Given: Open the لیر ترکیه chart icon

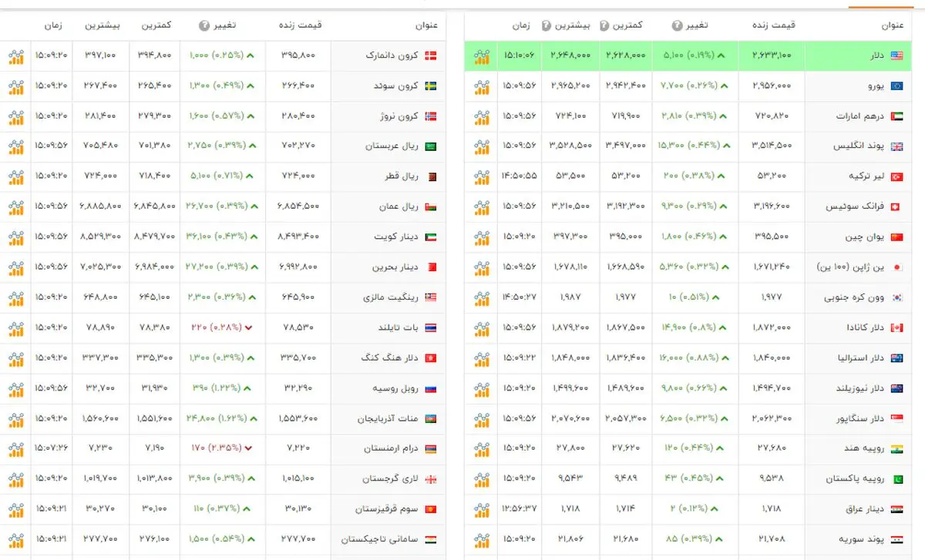Looking at the screenshot, I should 482,176.
